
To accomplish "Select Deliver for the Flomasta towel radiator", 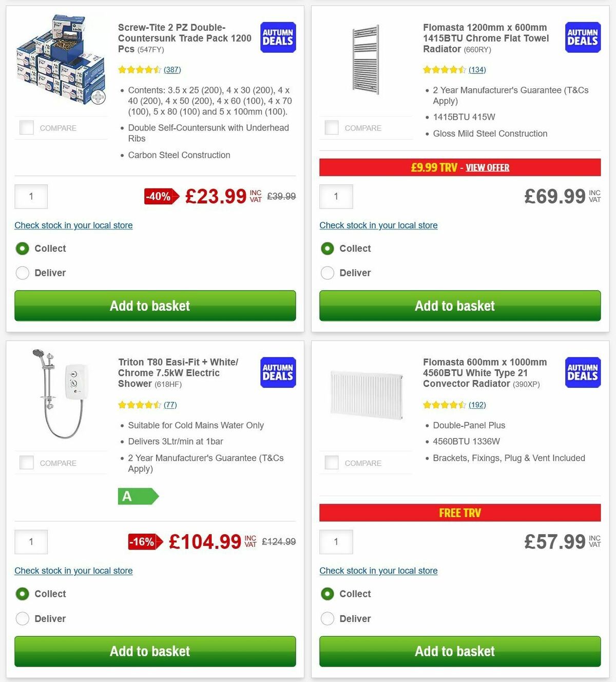I will coord(328,273).
